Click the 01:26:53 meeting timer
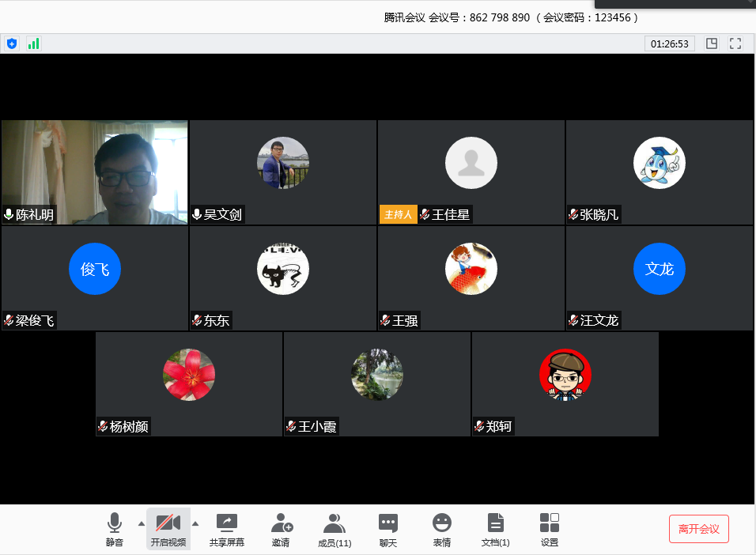The image size is (756, 555). [669, 44]
